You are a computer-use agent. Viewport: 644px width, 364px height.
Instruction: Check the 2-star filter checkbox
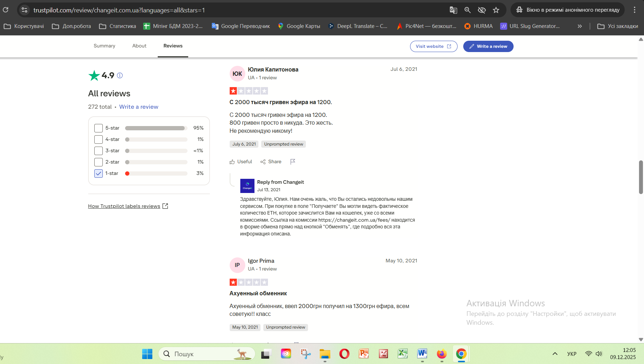click(x=99, y=162)
